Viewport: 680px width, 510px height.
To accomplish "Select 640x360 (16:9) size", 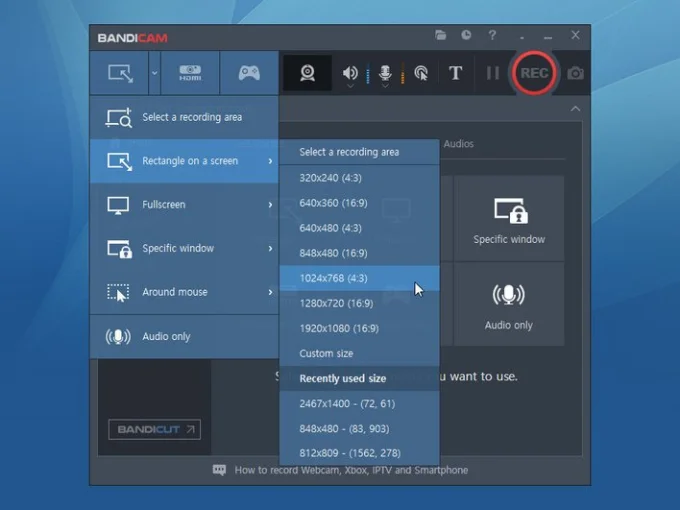I will 360,203.
